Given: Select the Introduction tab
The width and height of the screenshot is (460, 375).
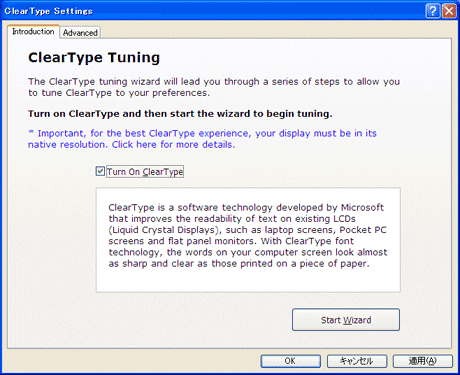Looking at the screenshot, I should (33, 32).
